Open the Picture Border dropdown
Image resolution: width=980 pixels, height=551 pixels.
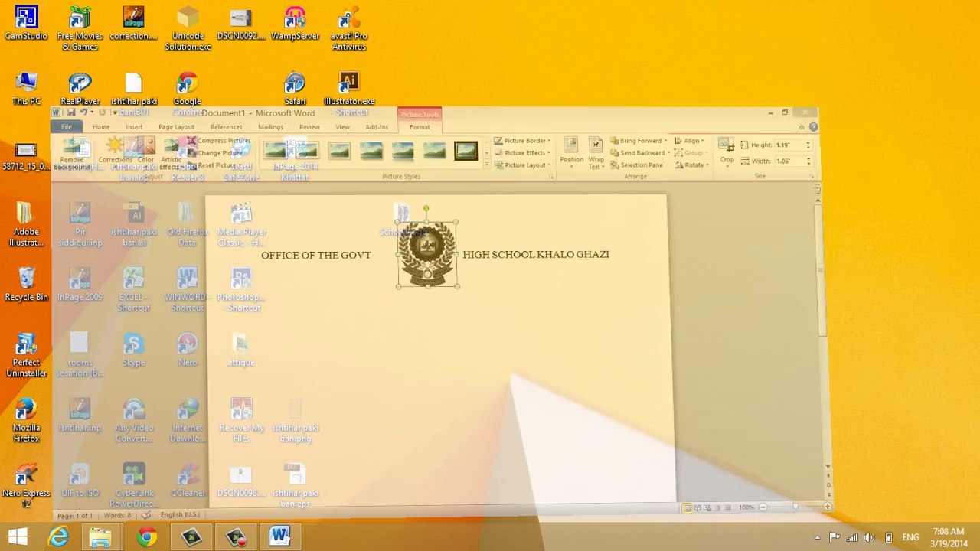522,141
